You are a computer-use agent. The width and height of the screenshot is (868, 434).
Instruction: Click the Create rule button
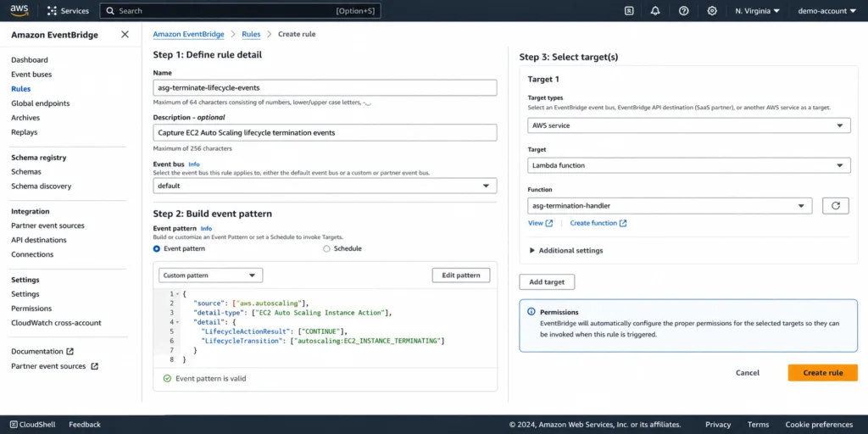tap(822, 373)
